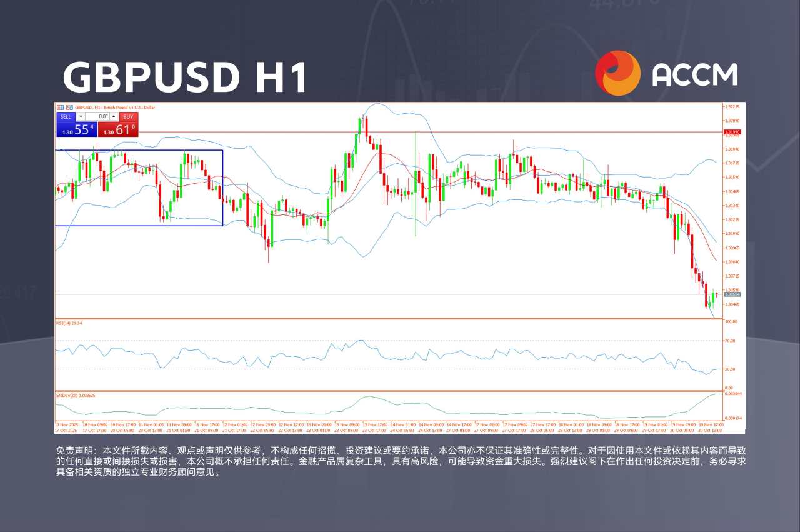Click the one-click trading grid icon

[60, 107]
